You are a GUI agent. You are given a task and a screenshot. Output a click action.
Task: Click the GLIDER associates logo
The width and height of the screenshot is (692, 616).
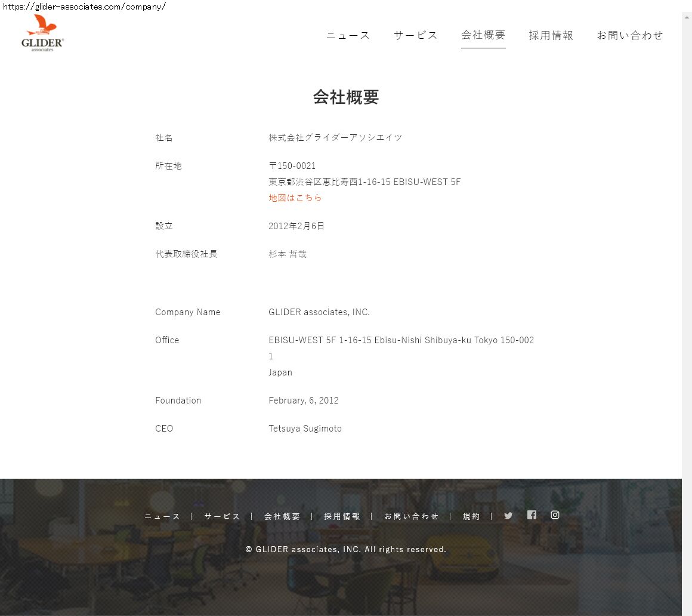[x=42, y=33]
